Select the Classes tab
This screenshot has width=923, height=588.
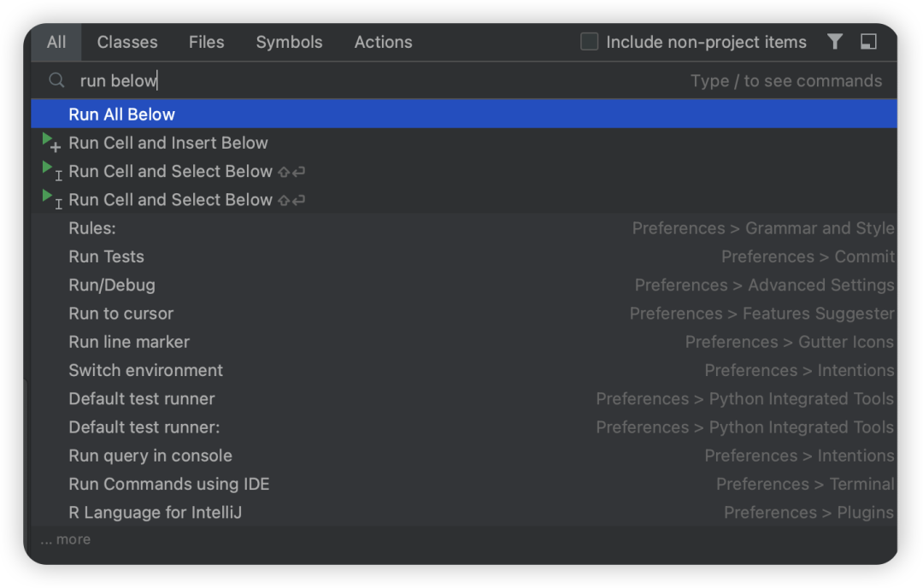[x=126, y=41]
